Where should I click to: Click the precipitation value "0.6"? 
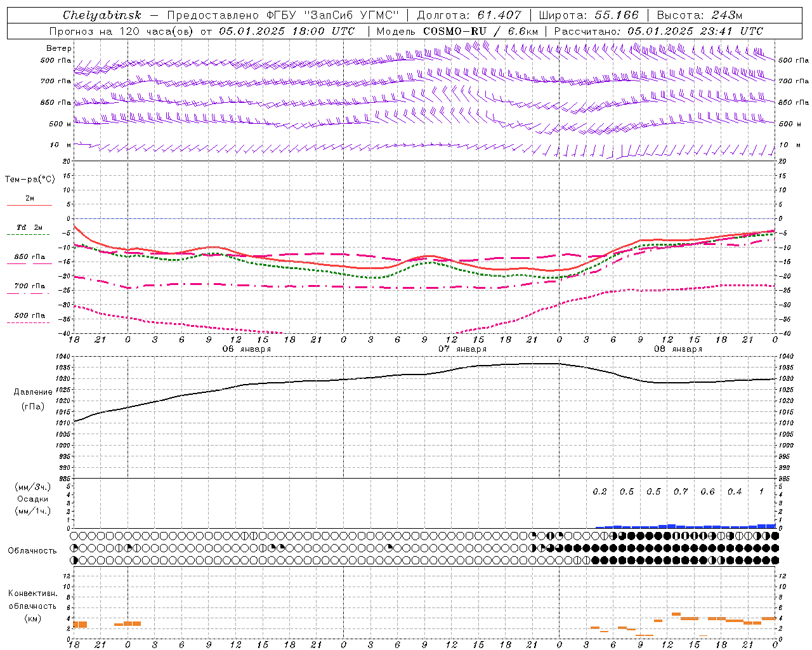[x=707, y=491]
